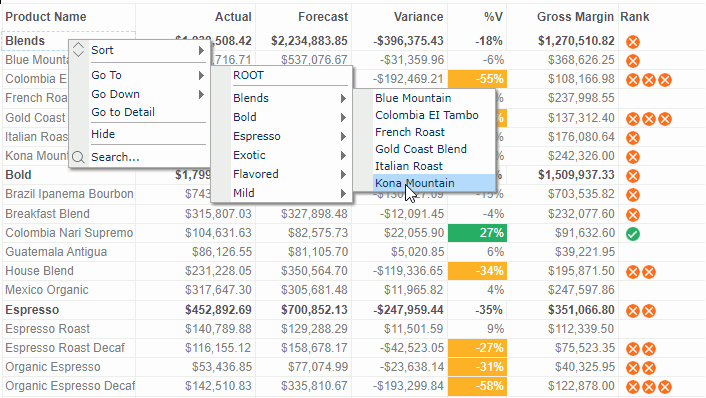Expand the Go Down submenu
The width and height of the screenshot is (706, 398).
click(201, 95)
